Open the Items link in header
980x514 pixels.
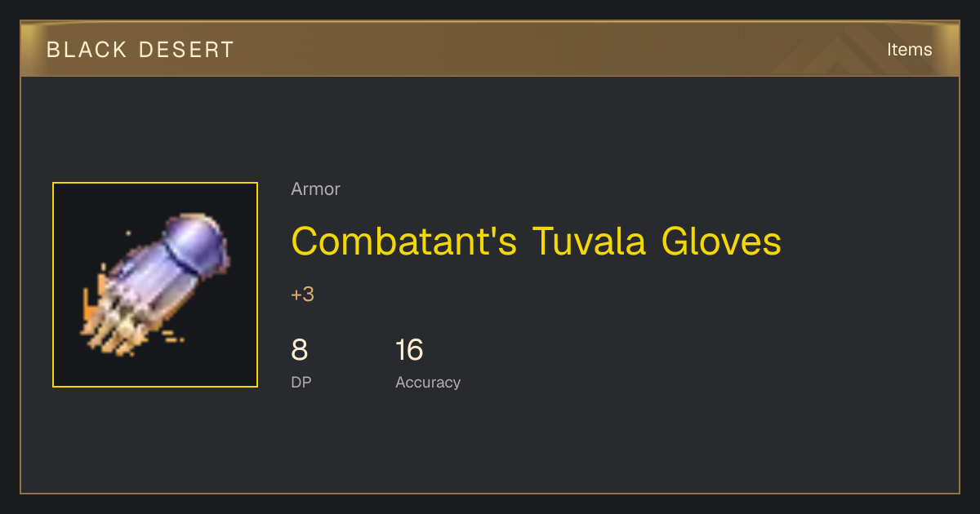click(x=909, y=50)
